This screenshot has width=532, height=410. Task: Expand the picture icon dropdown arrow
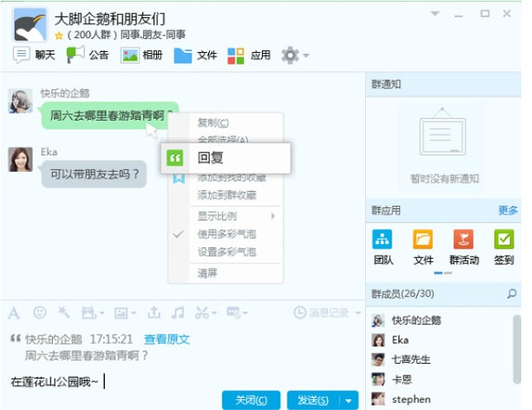point(134,313)
